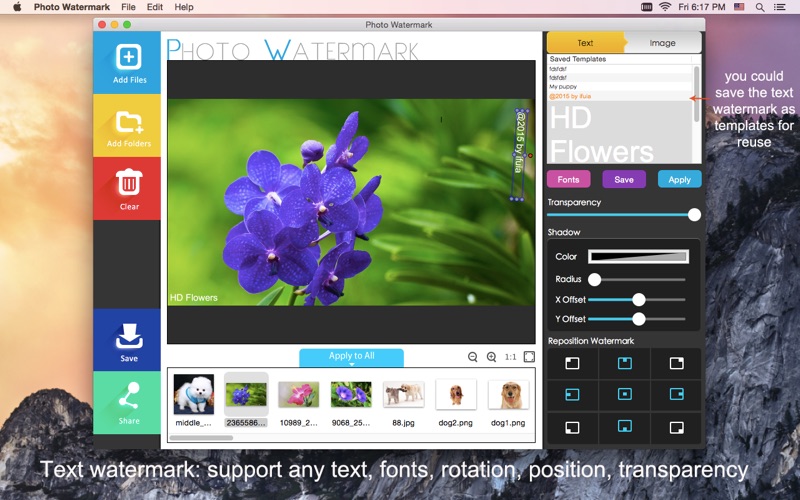The image size is (800, 500).
Task: Reposition watermark to bottom-center
Action: [x=624, y=427]
